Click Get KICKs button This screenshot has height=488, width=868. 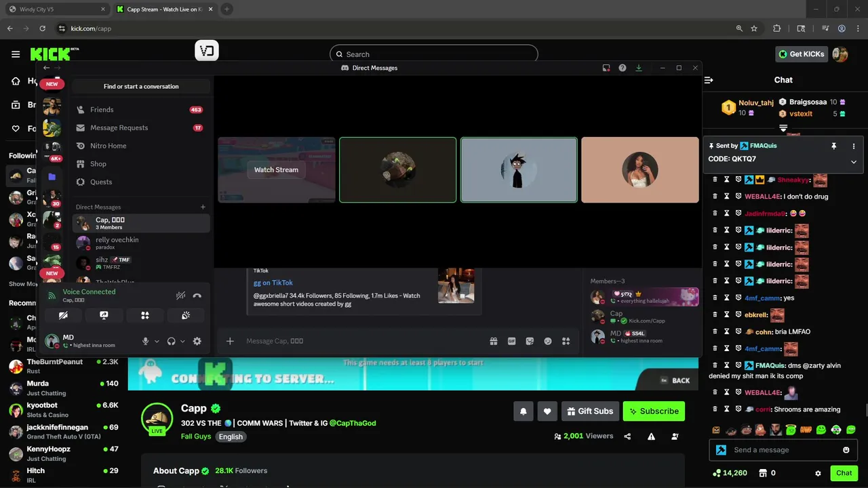[x=802, y=54]
